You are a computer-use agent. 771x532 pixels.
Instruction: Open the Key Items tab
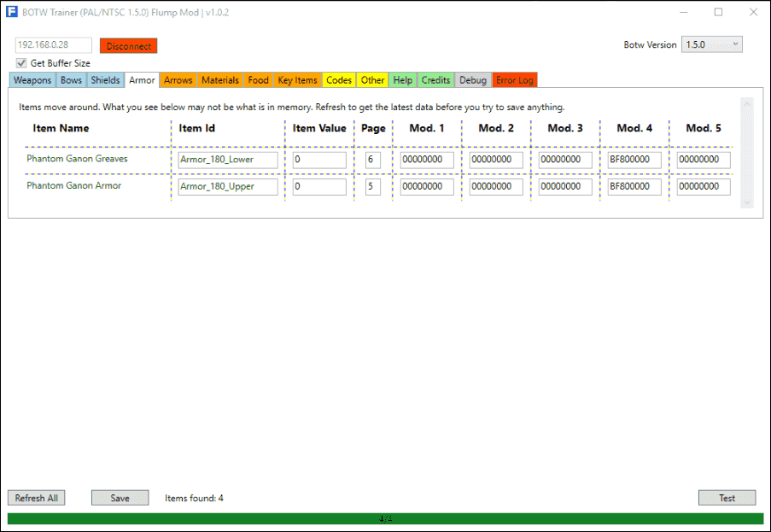tap(297, 80)
